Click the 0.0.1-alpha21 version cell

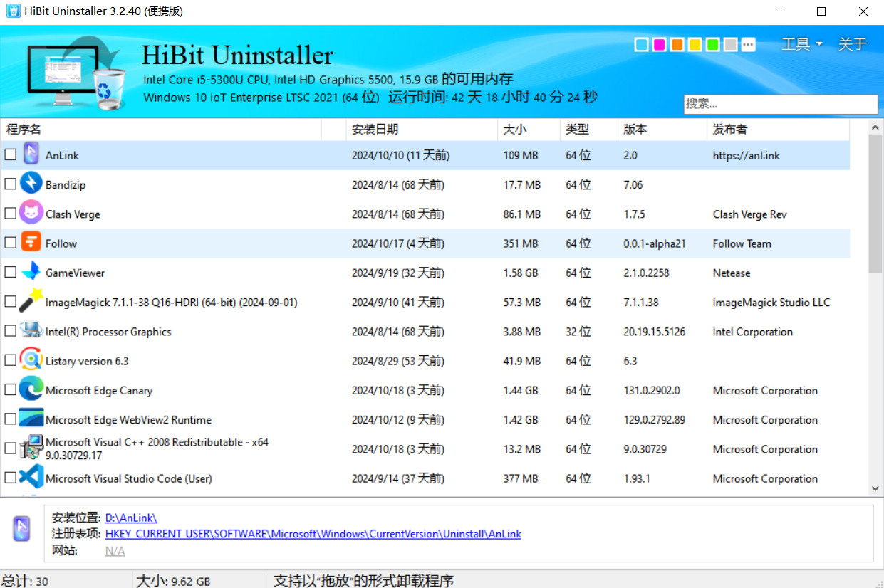654,243
